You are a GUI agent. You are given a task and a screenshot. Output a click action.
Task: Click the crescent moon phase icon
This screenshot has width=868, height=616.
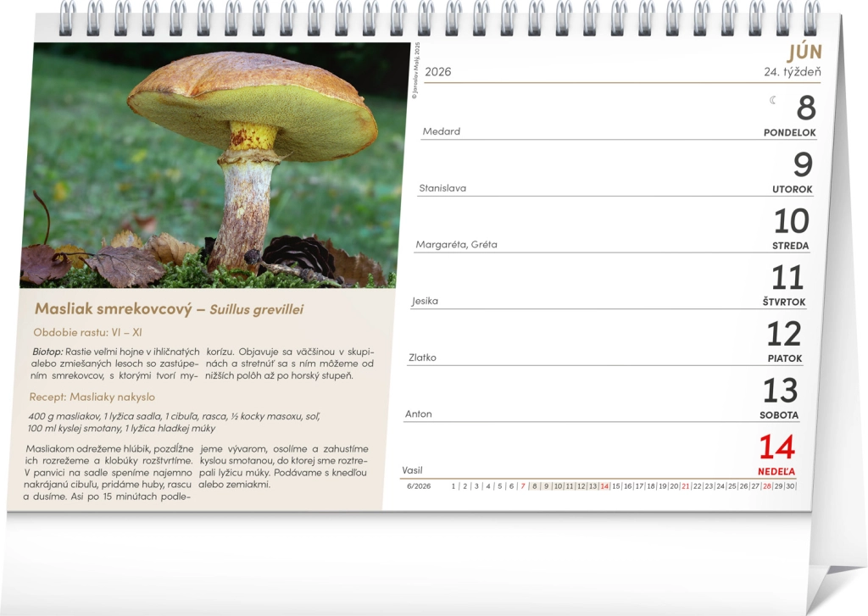click(x=773, y=101)
